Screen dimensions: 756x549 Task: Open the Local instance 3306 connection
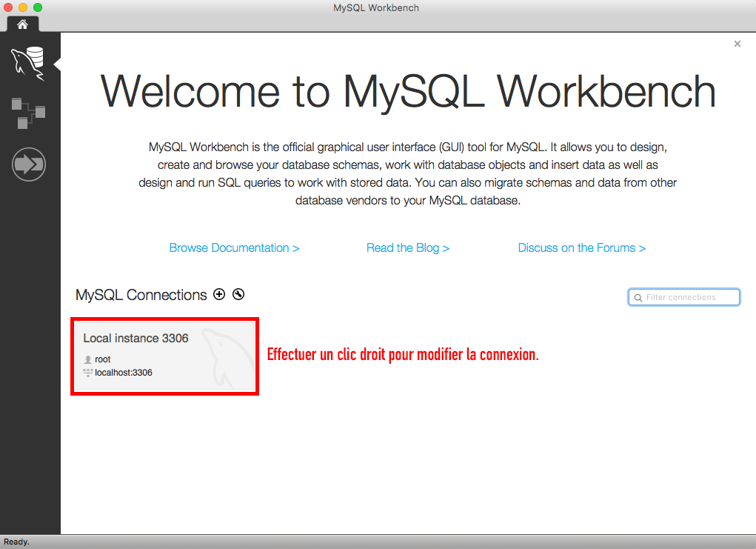click(x=164, y=356)
